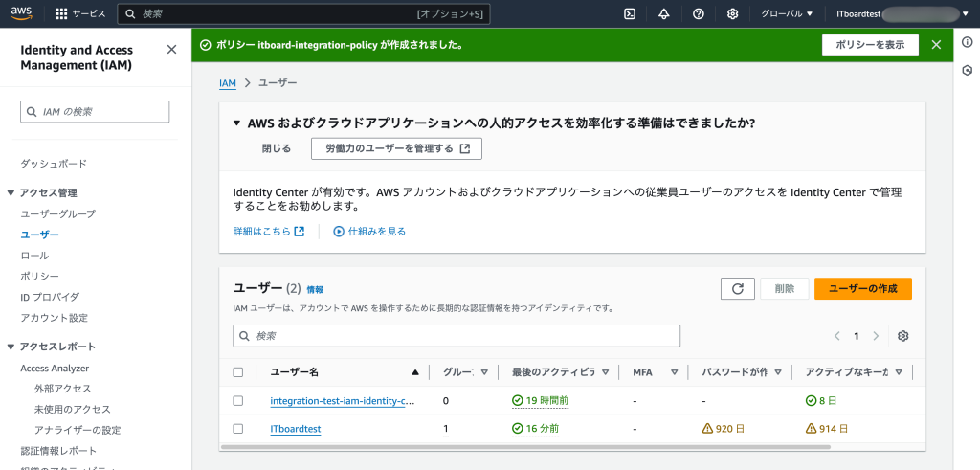Open settings gear in top navigation

(x=732, y=14)
